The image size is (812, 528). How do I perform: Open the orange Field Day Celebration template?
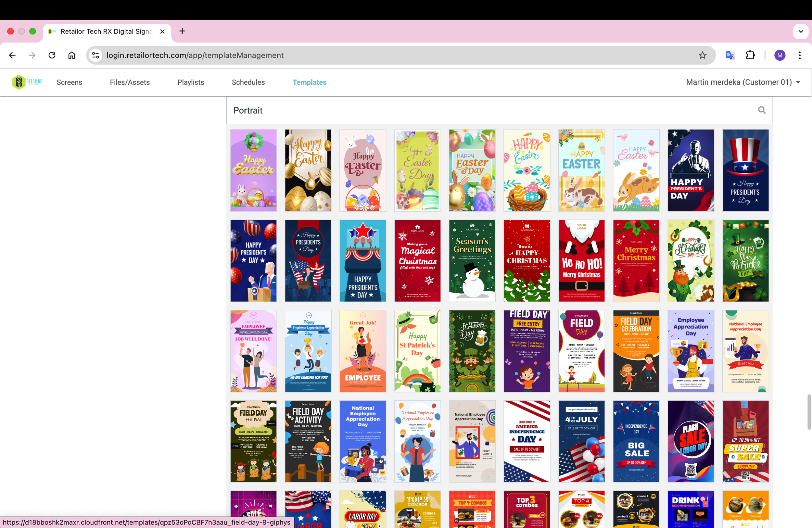(x=636, y=351)
